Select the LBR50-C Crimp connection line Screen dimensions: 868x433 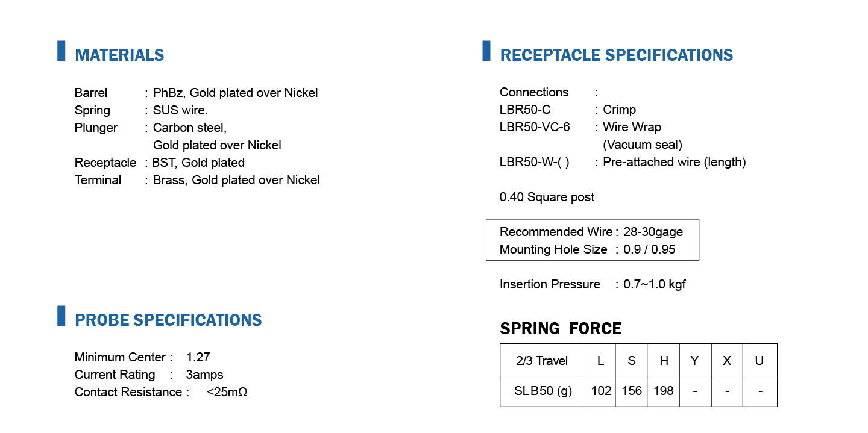click(567, 110)
